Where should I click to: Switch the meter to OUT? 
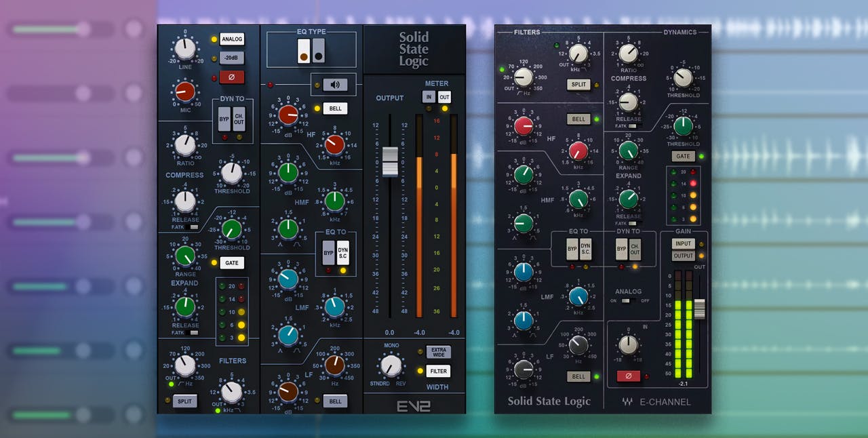444,97
